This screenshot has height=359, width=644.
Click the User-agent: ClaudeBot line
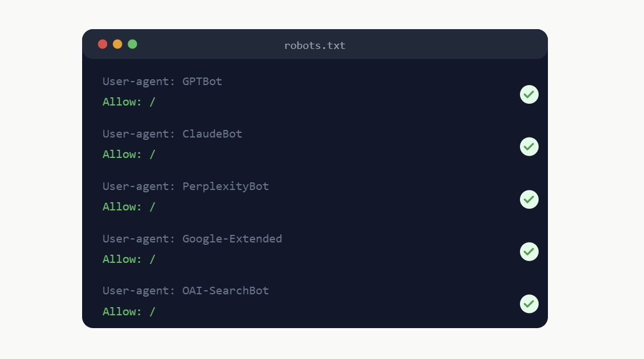coord(172,134)
